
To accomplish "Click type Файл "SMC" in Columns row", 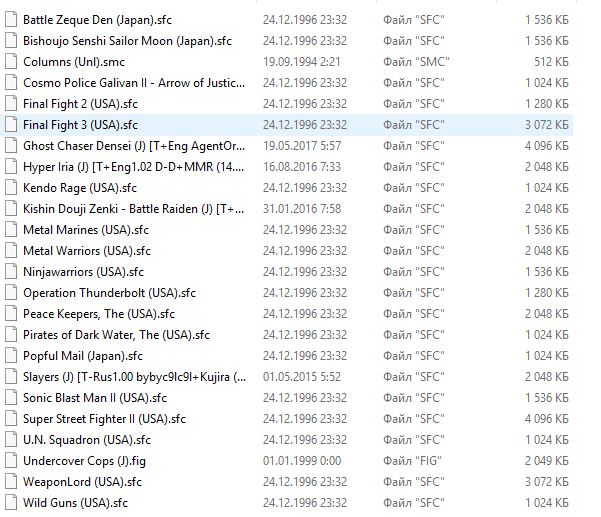I will click(x=416, y=62).
